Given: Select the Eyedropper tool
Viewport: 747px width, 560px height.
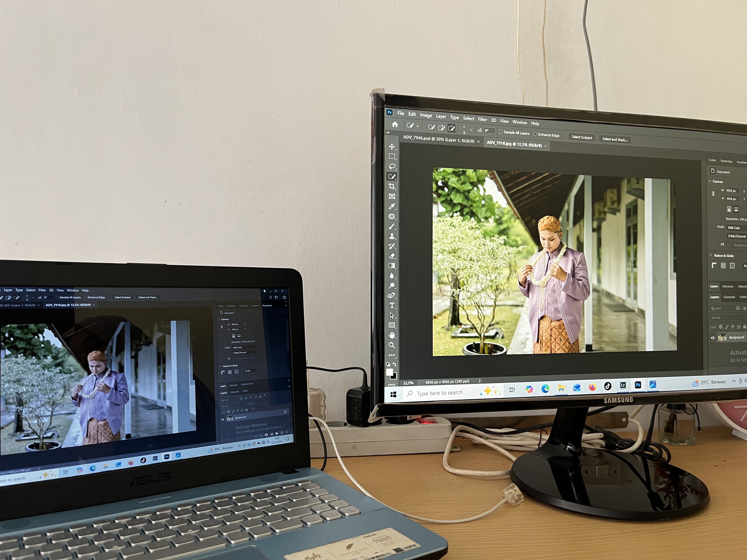Looking at the screenshot, I should click(392, 206).
